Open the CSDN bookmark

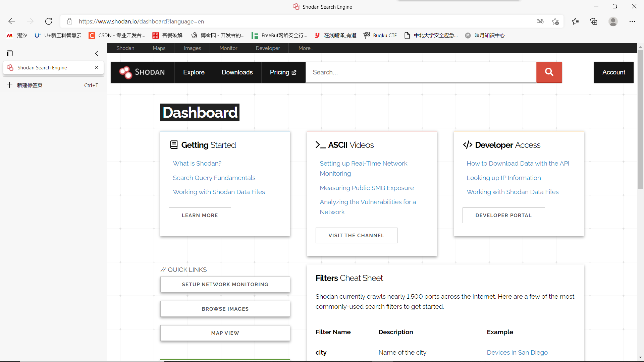pyautogui.click(x=117, y=35)
